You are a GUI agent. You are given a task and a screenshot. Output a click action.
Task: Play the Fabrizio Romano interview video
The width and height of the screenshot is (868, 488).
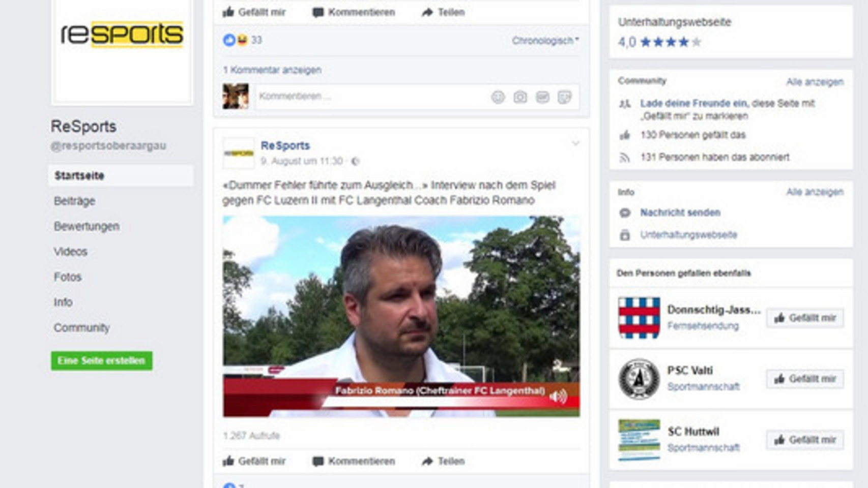pos(401,316)
